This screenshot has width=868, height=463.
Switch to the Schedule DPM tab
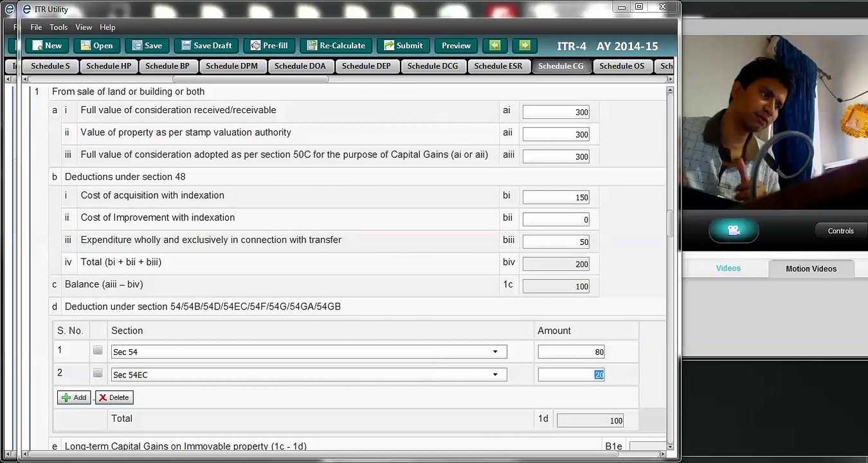[231, 66]
